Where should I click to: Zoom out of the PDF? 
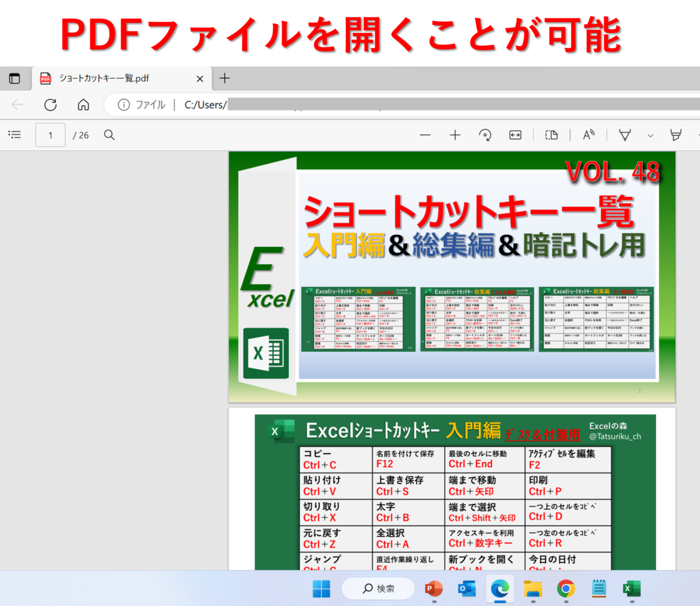(425, 135)
